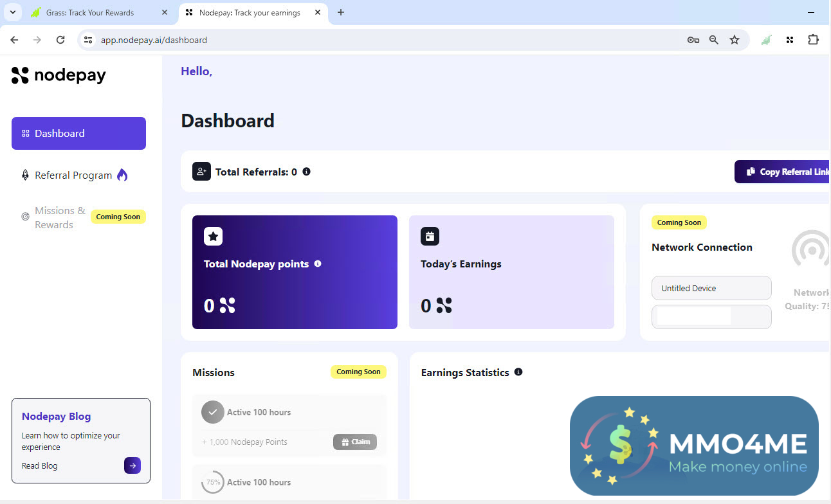Go back to the previous page
Screen dimensions: 831x504
pos(14,40)
